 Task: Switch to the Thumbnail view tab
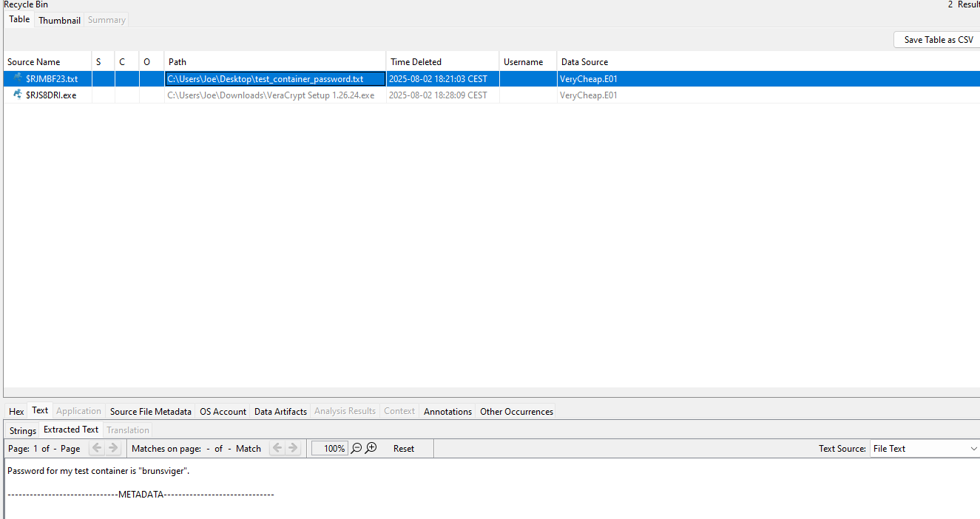(59, 20)
